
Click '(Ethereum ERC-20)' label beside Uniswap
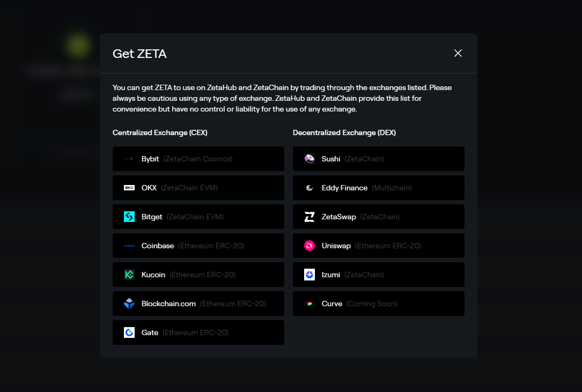pos(388,246)
